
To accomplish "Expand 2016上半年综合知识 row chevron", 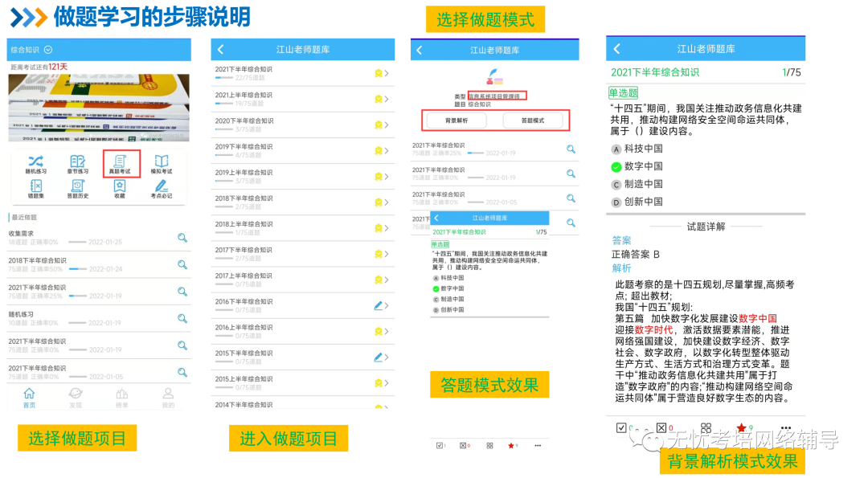I will coord(387,332).
